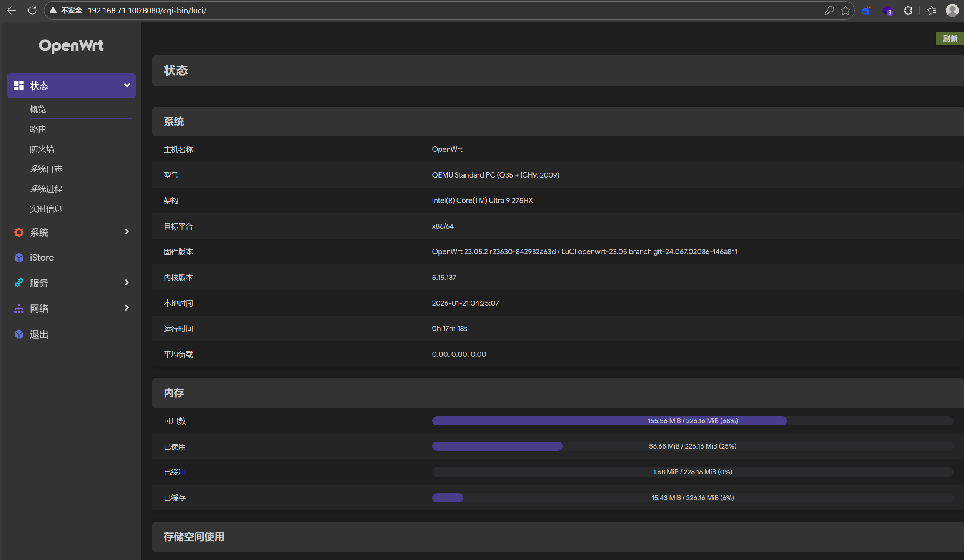Click the browser back arrow icon
Image resolution: width=964 pixels, height=560 pixels.
click(12, 10)
